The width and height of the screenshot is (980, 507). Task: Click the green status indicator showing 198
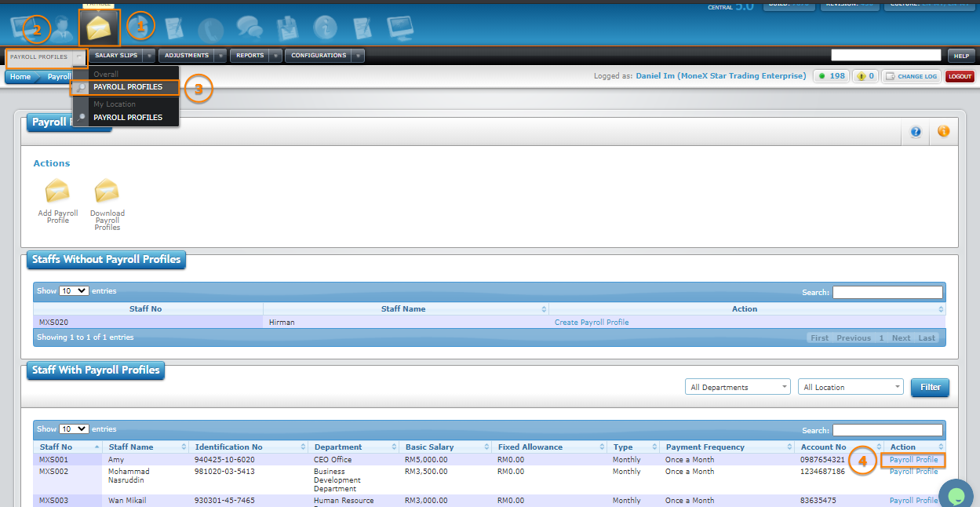(831, 76)
